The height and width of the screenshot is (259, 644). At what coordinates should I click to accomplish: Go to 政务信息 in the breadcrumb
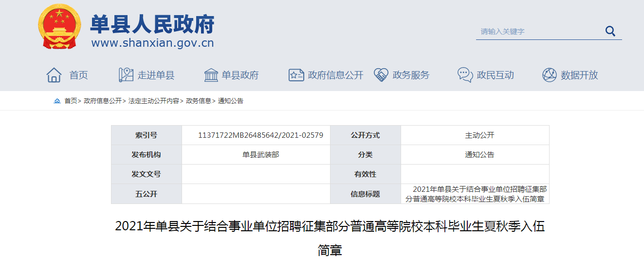(199, 101)
